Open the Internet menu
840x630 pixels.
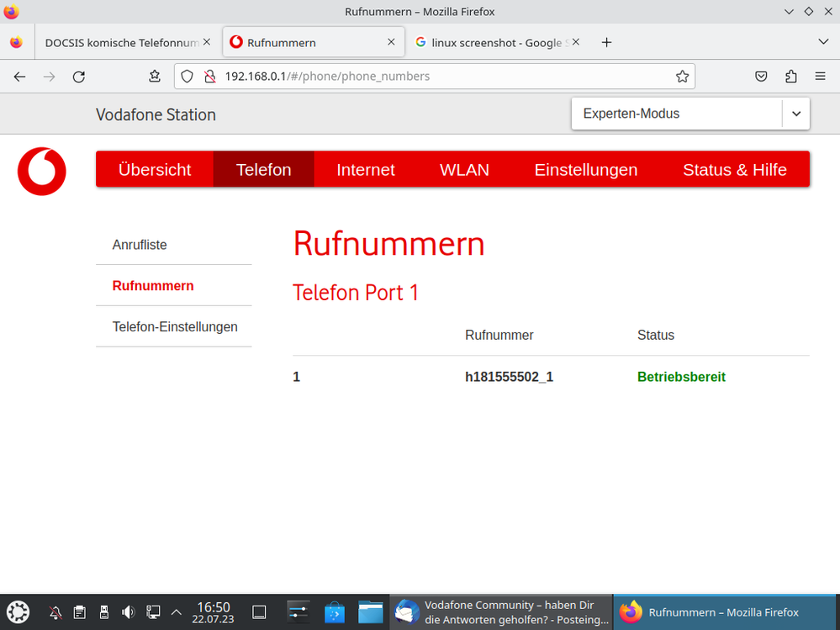pos(366,169)
